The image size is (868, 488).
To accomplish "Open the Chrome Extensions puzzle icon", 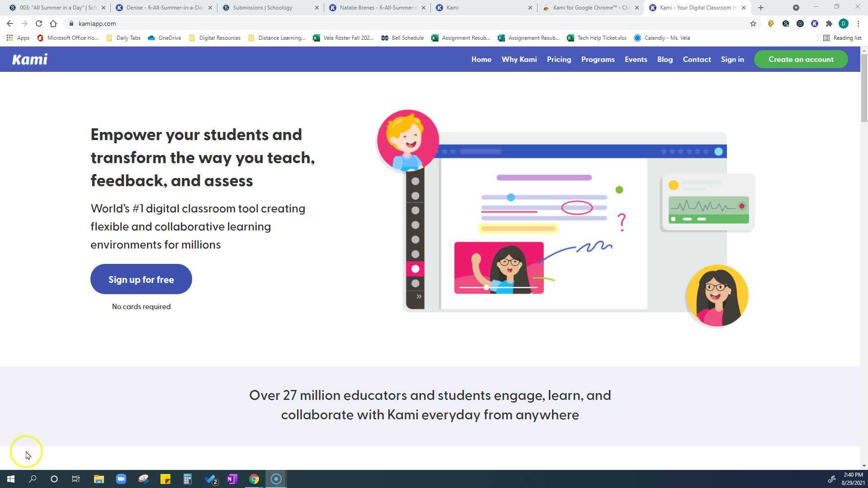I will 830,23.
